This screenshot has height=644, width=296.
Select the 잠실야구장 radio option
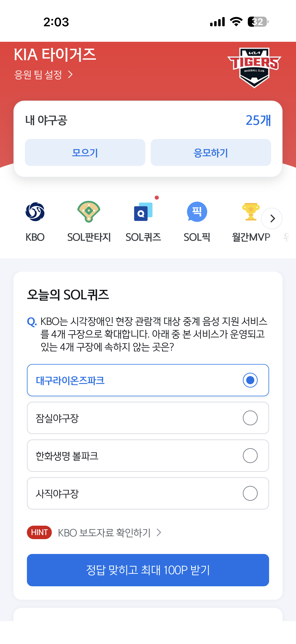(250, 418)
